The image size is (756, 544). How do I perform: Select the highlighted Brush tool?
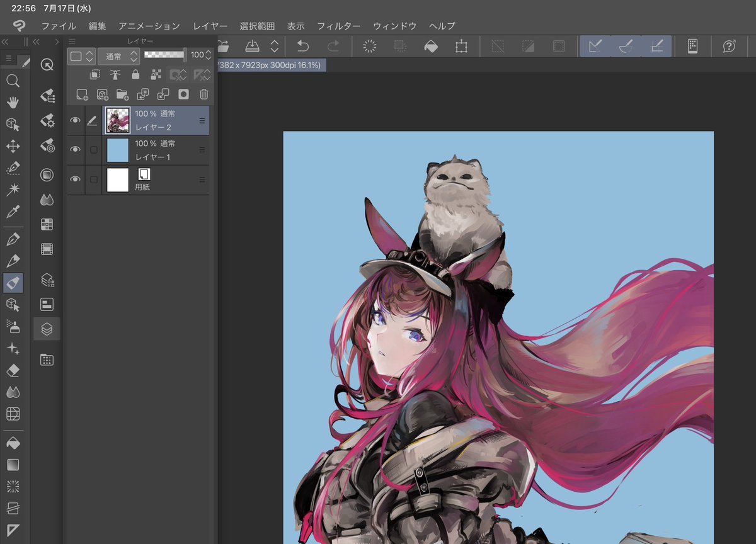click(13, 283)
